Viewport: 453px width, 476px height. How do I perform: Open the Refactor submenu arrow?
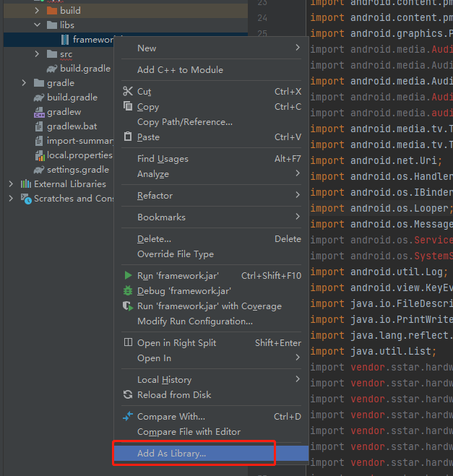[x=298, y=195]
